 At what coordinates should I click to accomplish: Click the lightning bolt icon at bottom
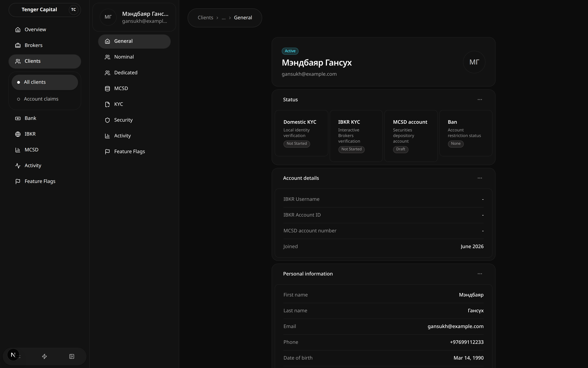(x=44, y=356)
